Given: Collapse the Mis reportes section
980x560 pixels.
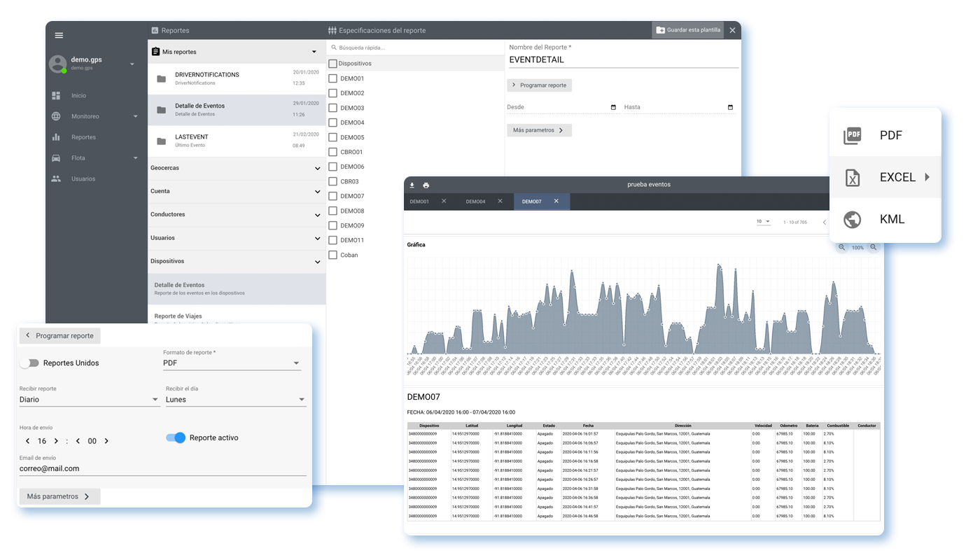Looking at the screenshot, I should tap(314, 52).
